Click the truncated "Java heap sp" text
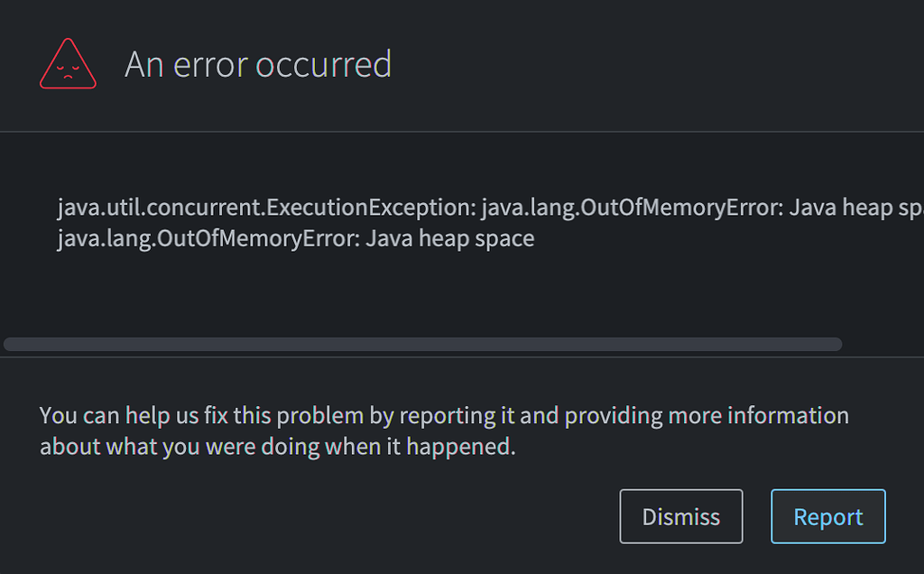The height and width of the screenshot is (574, 924). point(856,208)
